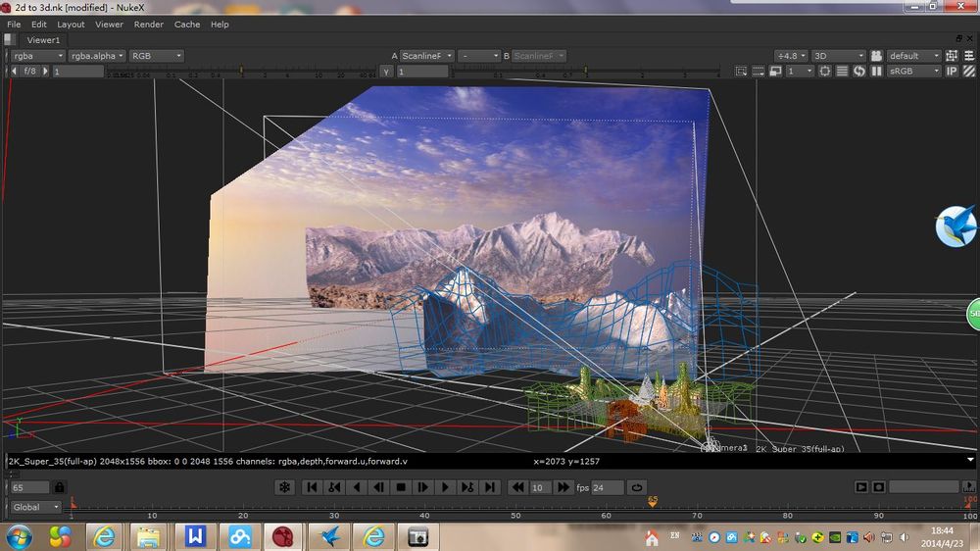Open the viewer settings sliders icon
This screenshot has width=980, height=551.
969,56
